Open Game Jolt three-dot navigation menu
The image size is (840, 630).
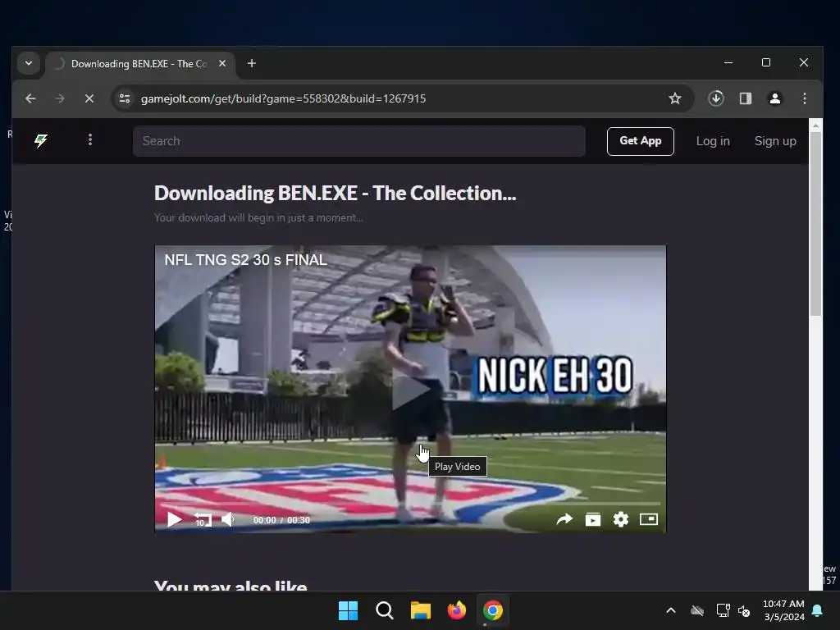click(90, 139)
